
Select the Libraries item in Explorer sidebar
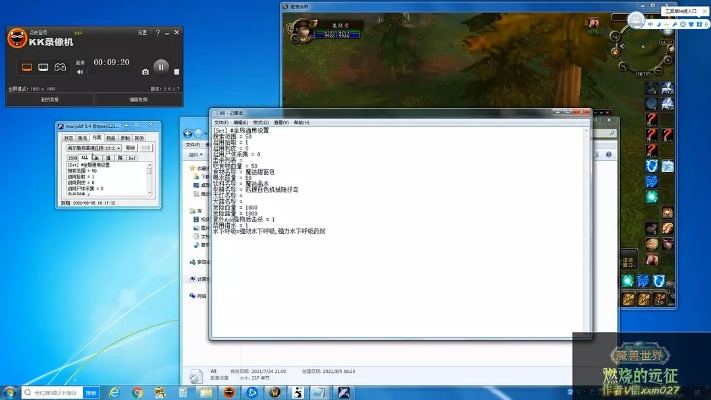point(197,211)
